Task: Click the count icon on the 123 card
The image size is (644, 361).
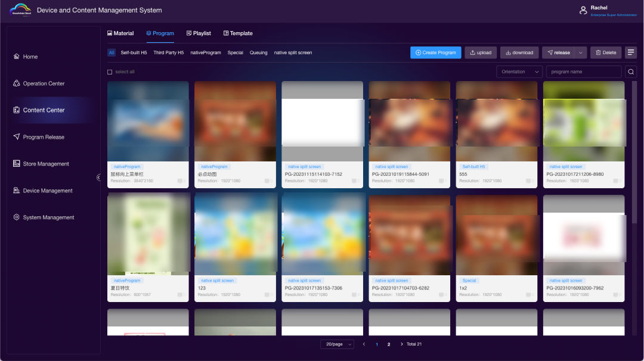Action: 268,294
